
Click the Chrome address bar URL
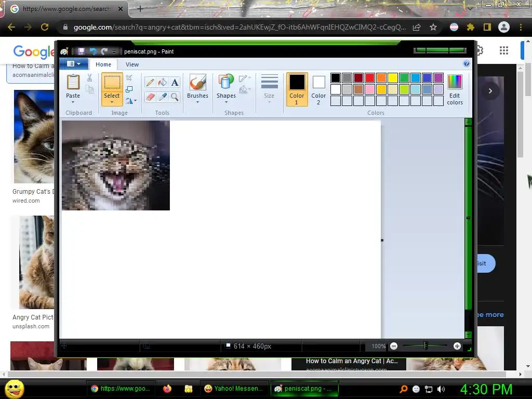pyautogui.click(x=240, y=27)
